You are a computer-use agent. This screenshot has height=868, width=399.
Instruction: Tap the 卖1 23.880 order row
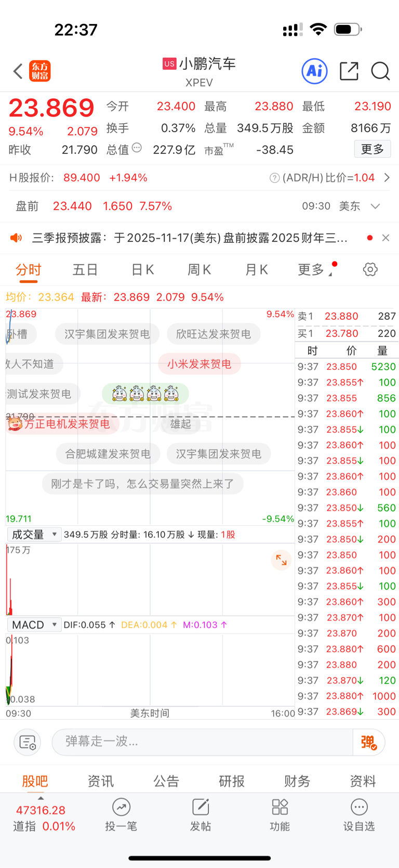pos(347,316)
